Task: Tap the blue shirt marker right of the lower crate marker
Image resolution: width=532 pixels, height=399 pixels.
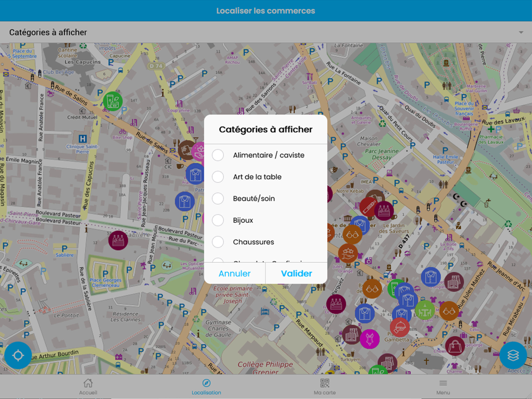Action: point(365,313)
